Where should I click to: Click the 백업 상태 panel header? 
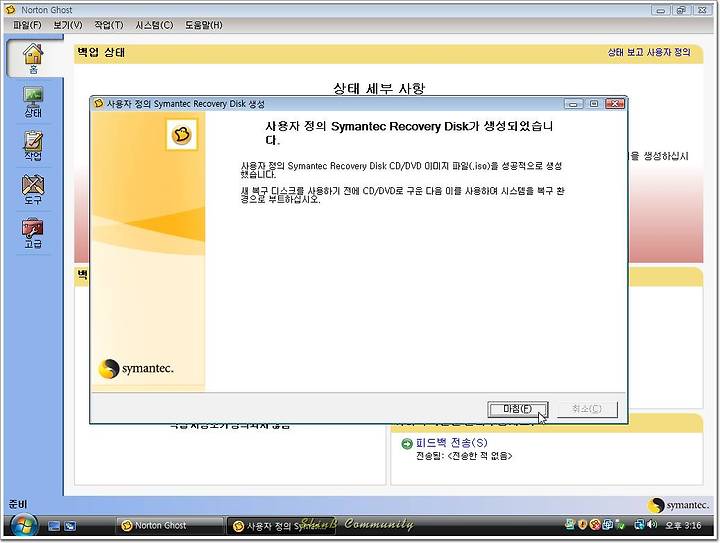coord(388,54)
